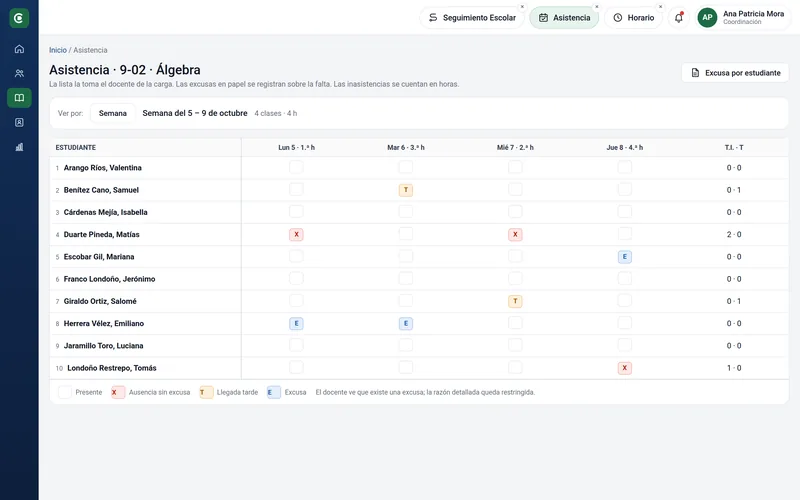The width and height of the screenshot is (800, 500).
Task: Open the Semana view selector
Action: click(113, 113)
